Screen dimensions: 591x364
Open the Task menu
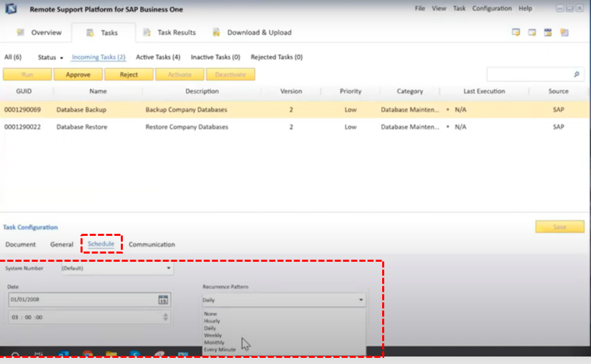click(x=459, y=8)
